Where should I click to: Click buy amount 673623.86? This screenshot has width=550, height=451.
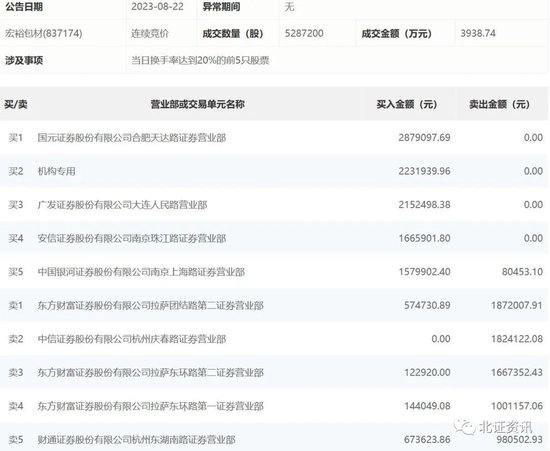427,439
